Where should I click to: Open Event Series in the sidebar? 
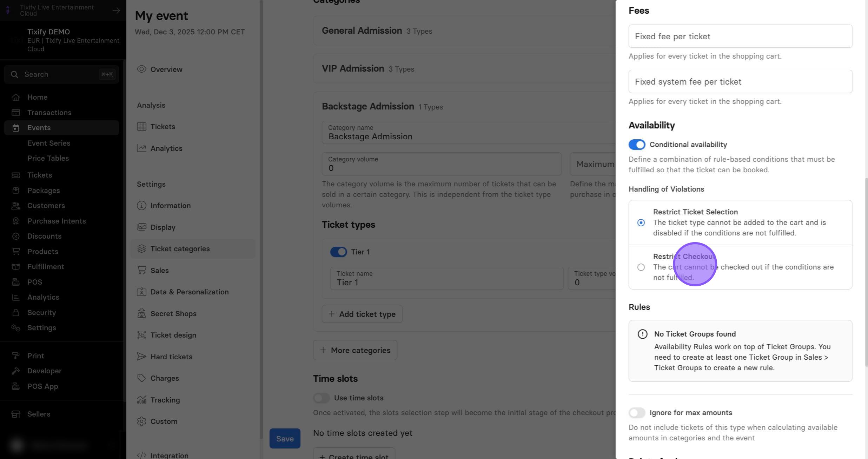coord(49,143)
